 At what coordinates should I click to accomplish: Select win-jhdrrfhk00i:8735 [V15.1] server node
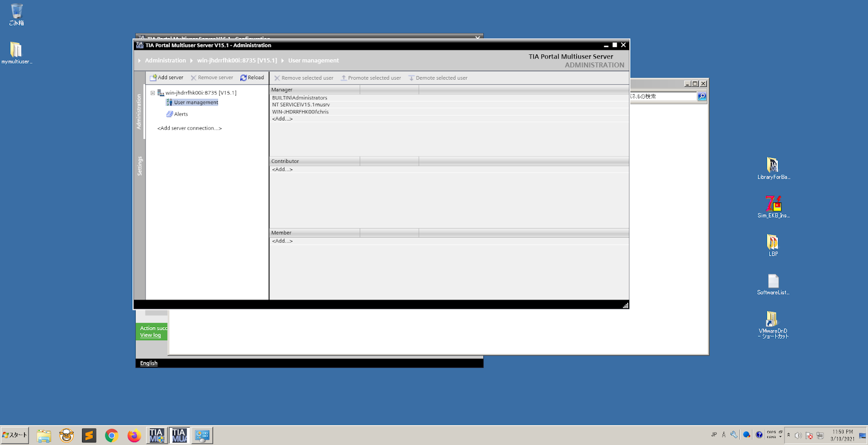tap(201, 93)
